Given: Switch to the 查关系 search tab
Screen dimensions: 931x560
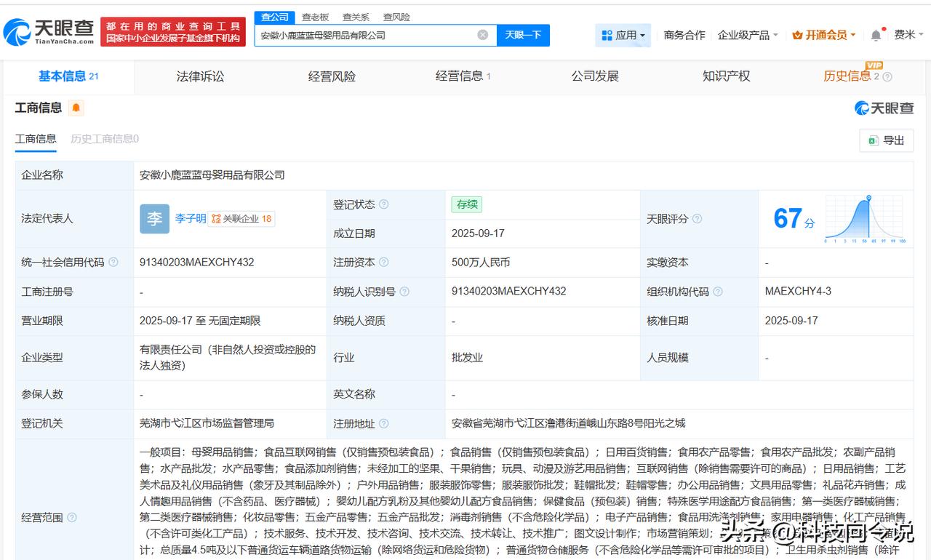Looking at the screenshot, I should (356, 17).
